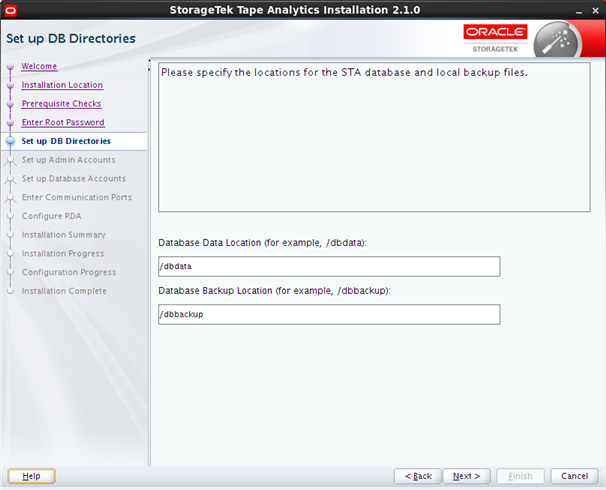Click the current step bullet icon
Viewport: 606px width, 490px height.
[x=10, y=141]
